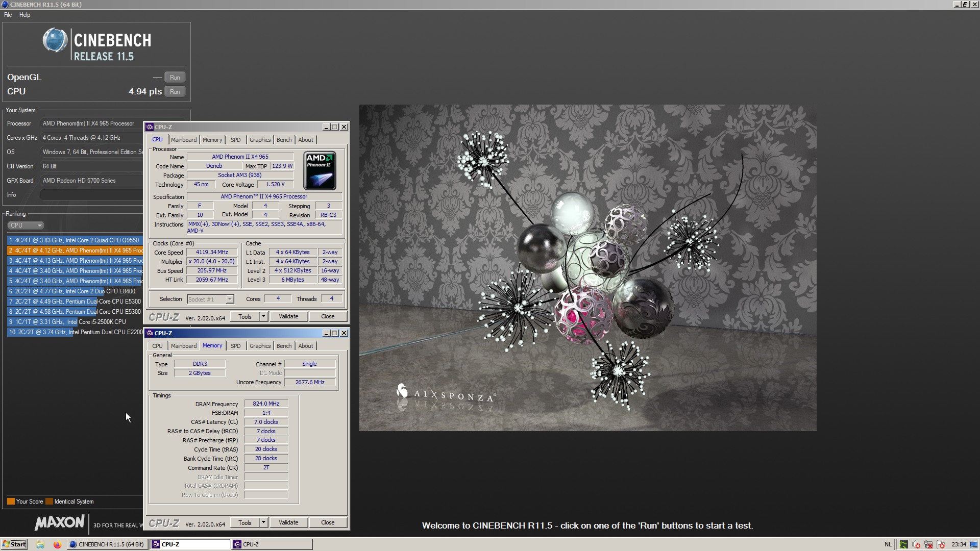The width and height of the screenshot is (980, 551).
Task: Open the Socket #1 selection dropdown
Action: pos(210,299)
